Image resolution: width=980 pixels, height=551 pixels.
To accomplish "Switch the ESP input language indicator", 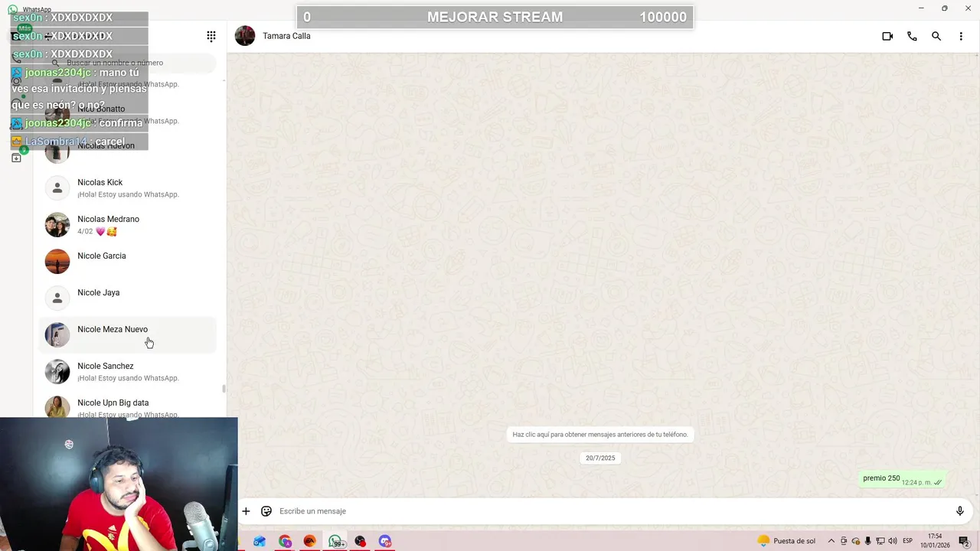I will [x=908, y=541].
